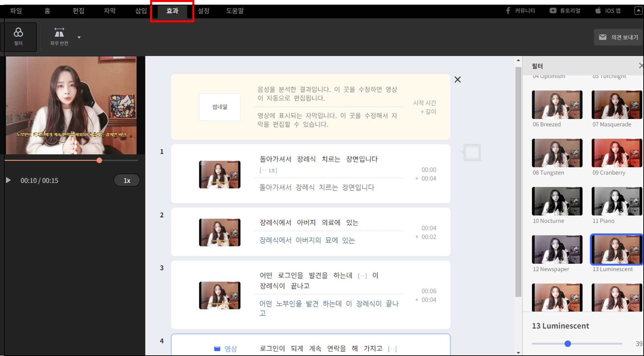Click subtitle '장레식에서 아버지의 묘에 있는'

[x=307, y=240]
